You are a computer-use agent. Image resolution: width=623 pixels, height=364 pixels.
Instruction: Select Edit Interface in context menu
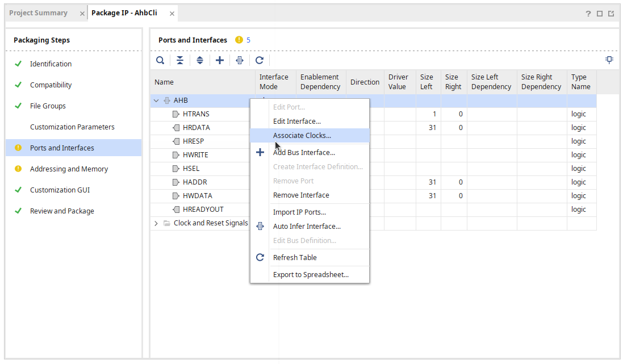tap(296, 122)
